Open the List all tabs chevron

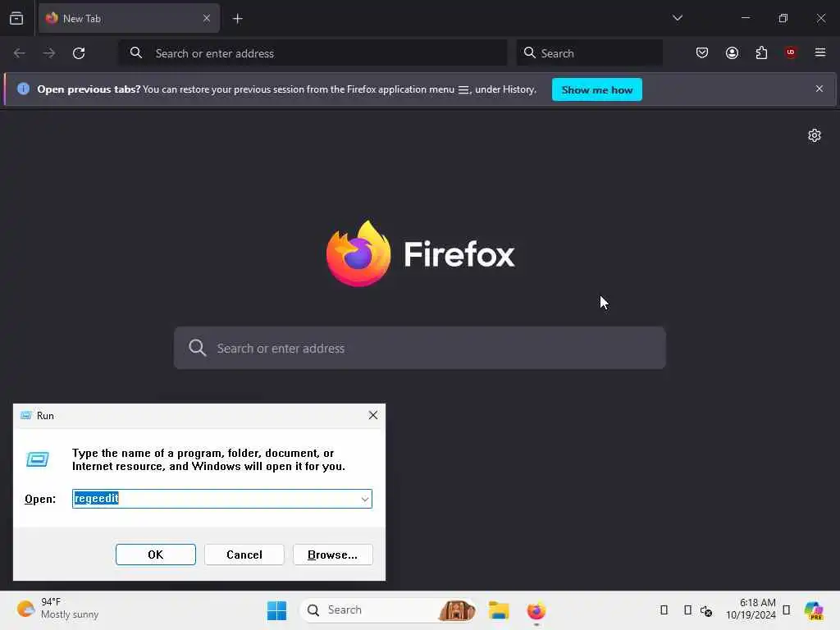click(x=677, y=18)
